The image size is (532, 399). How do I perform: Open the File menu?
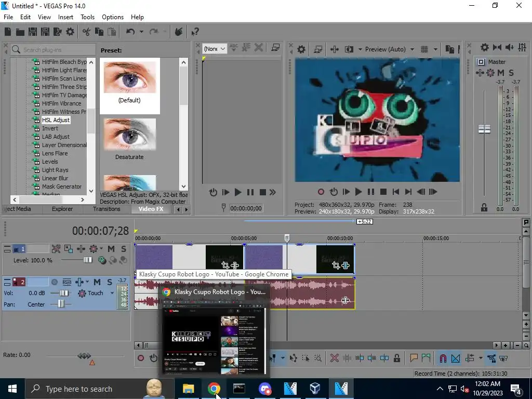click(8, 17)
